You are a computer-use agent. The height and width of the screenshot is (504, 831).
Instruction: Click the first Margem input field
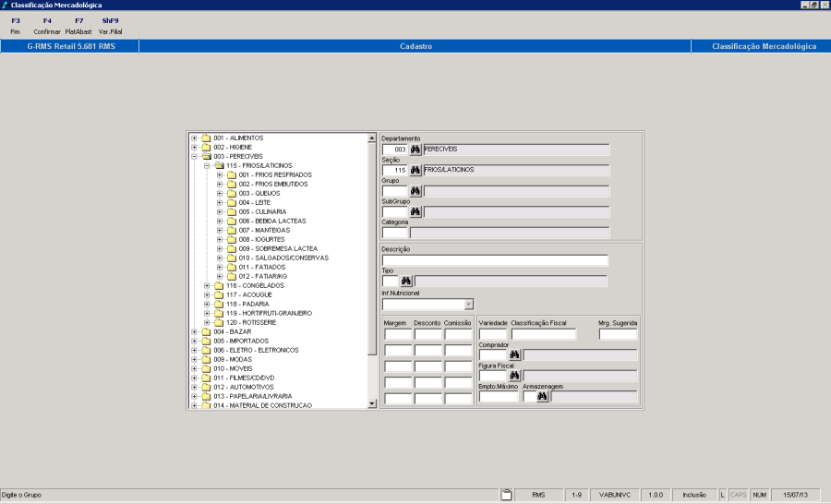(x=397, y=334)
